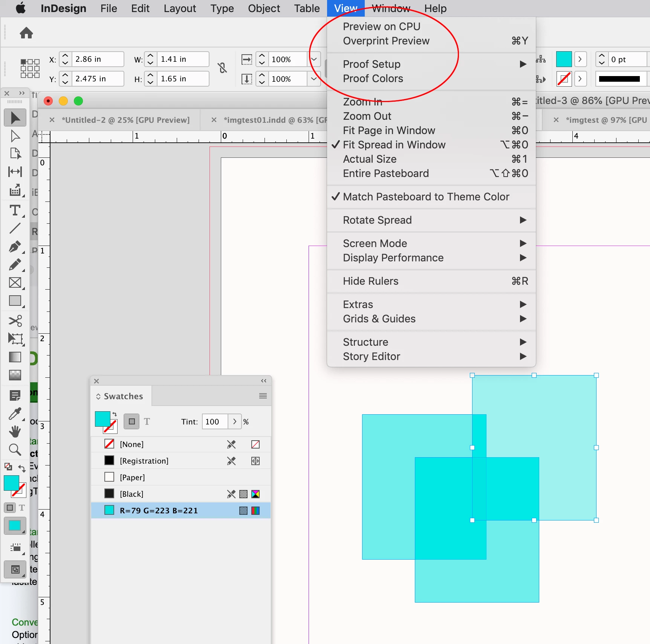
Task: Toggle constrain proportions chain icon
Action: [222, 68]
